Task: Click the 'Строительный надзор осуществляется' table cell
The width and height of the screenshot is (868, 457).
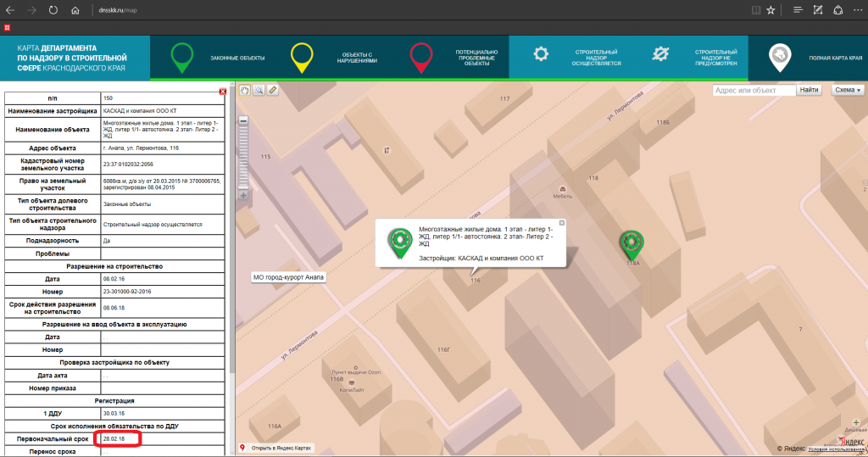Action: (x=163, y=224)
